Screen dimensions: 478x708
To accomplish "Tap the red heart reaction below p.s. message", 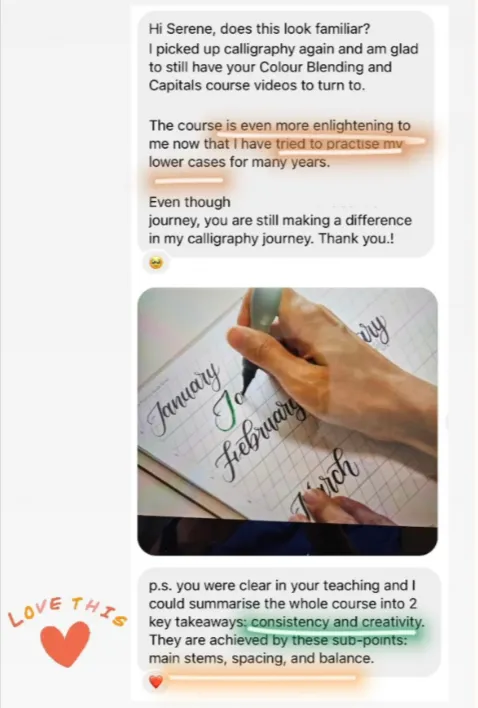I will click(x=156, y=681).
